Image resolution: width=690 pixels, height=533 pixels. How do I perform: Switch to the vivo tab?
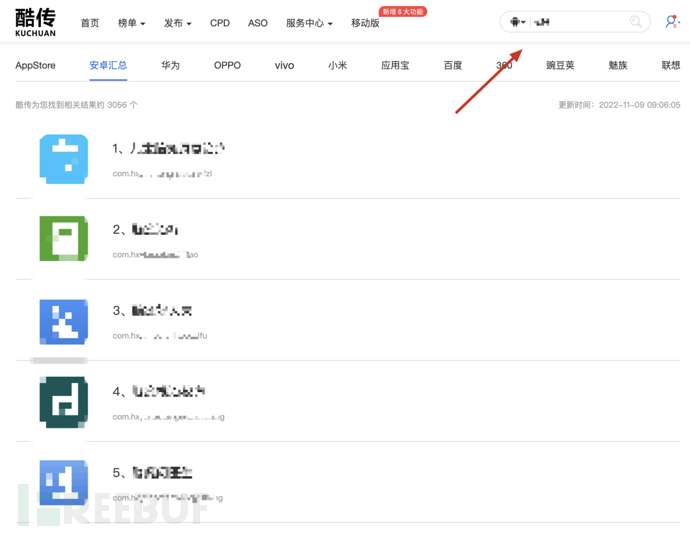(x=284, y=65)
